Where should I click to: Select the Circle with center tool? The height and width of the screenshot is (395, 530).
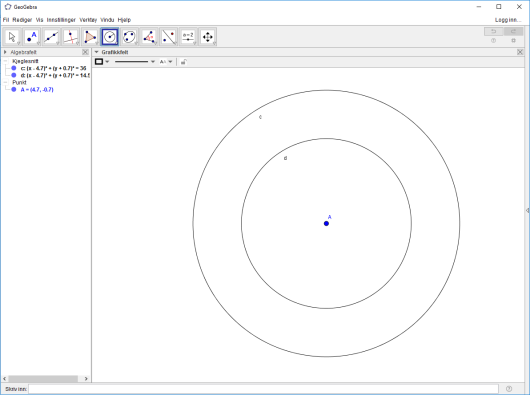coord(110,37)
